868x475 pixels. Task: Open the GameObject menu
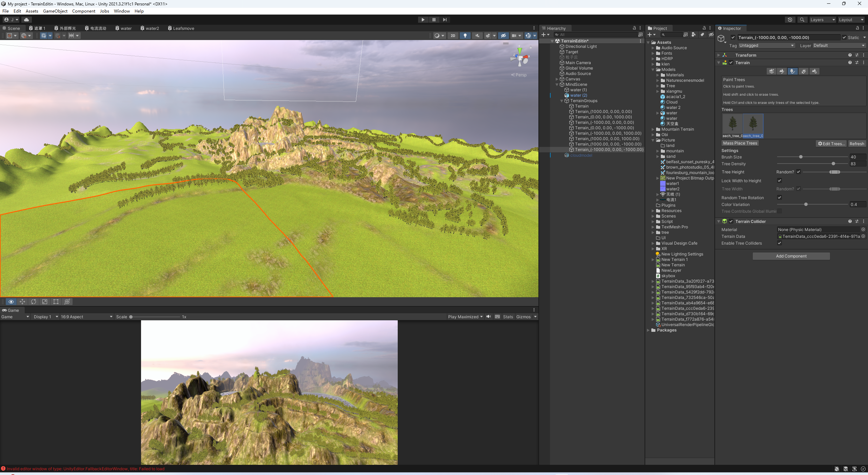[55, 11]
